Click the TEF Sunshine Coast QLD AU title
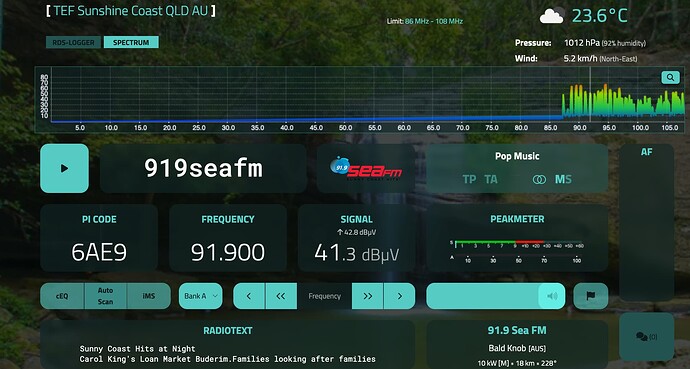The width and height of the screenshot is (690, 369). tap(131, 11)
